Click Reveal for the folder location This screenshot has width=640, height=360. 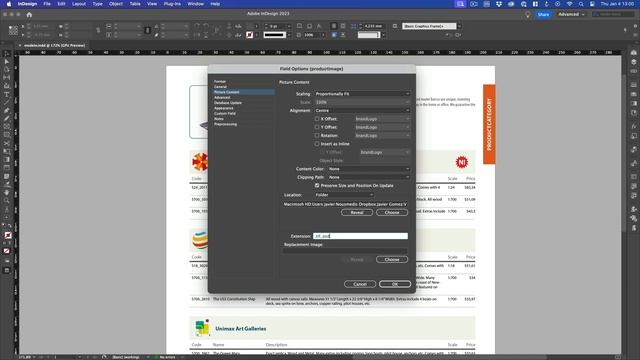pyautogui.click(x=357, y=212)
